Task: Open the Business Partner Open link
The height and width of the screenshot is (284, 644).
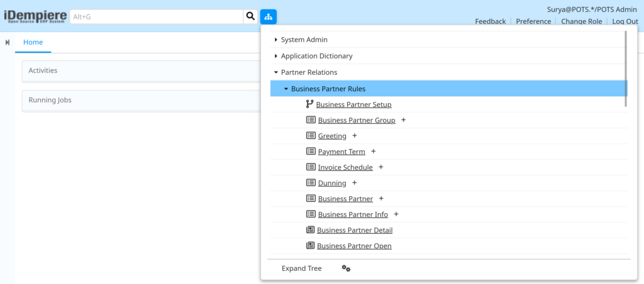Action: tap(354, 246)
